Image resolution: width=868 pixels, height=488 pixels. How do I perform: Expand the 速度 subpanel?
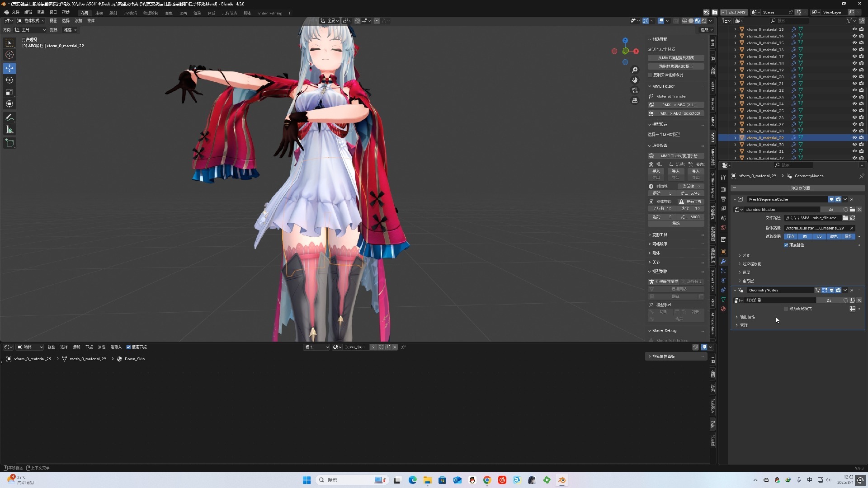coord(745,272)
